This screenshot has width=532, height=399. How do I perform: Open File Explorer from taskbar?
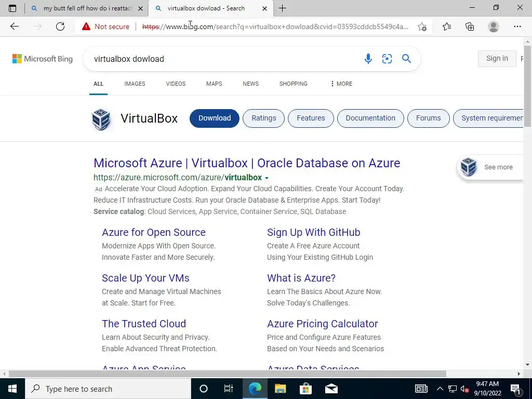pyautogui.click(x=280, y=389)
